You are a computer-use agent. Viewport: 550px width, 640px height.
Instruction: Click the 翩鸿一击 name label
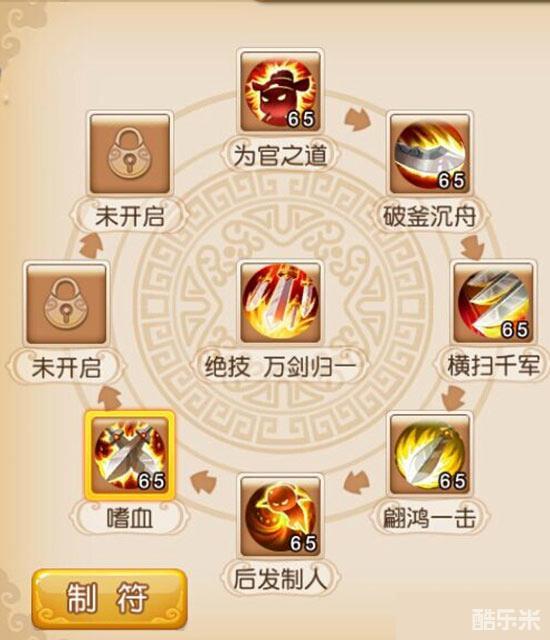(430, 518)
